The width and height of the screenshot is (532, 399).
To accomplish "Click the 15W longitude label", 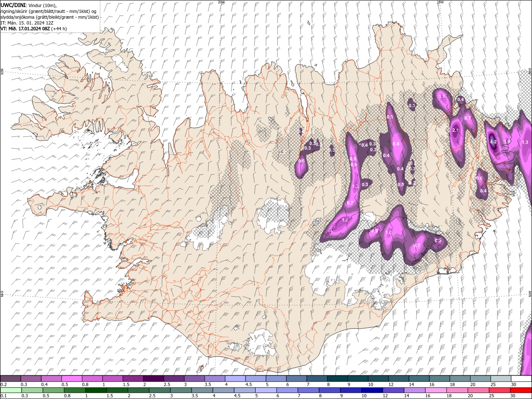I will 440,2.
